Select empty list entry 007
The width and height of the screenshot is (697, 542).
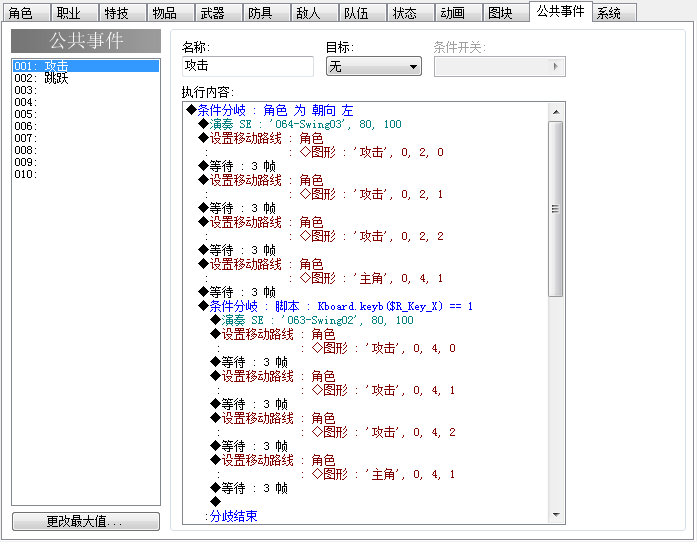[x=86, y=138]
